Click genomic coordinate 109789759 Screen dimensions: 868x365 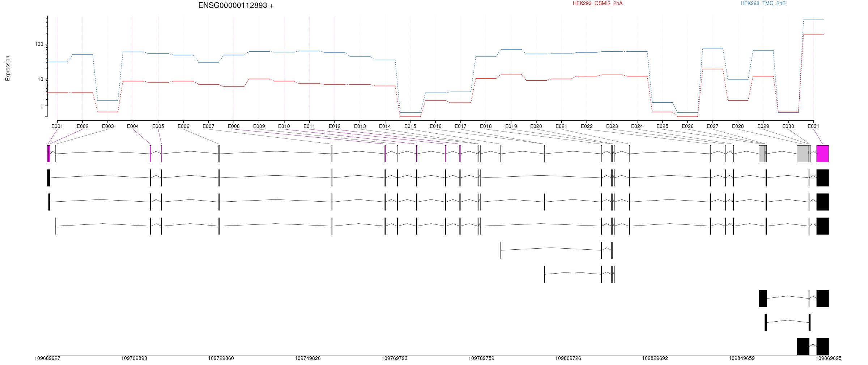481,358
